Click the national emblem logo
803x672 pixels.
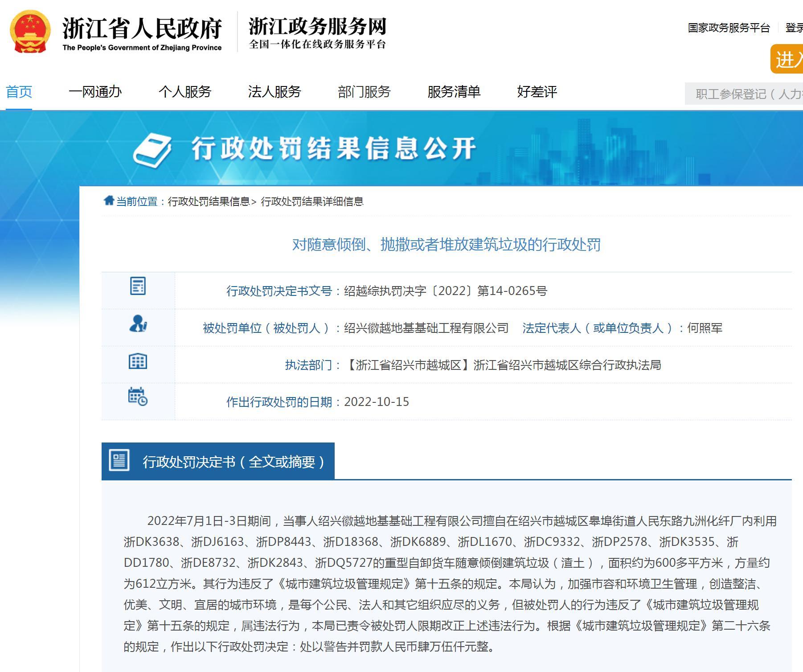coord(30,32)
